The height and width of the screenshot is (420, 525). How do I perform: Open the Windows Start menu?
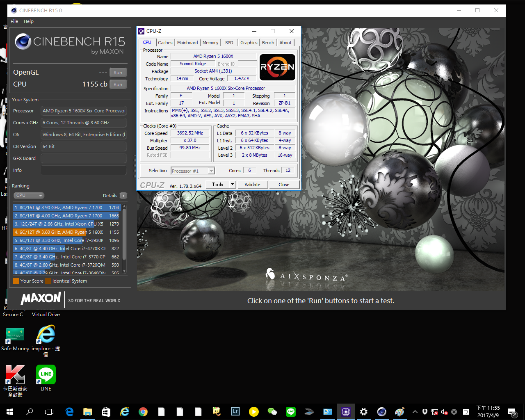pyautogui.click(x=10, y=412)
